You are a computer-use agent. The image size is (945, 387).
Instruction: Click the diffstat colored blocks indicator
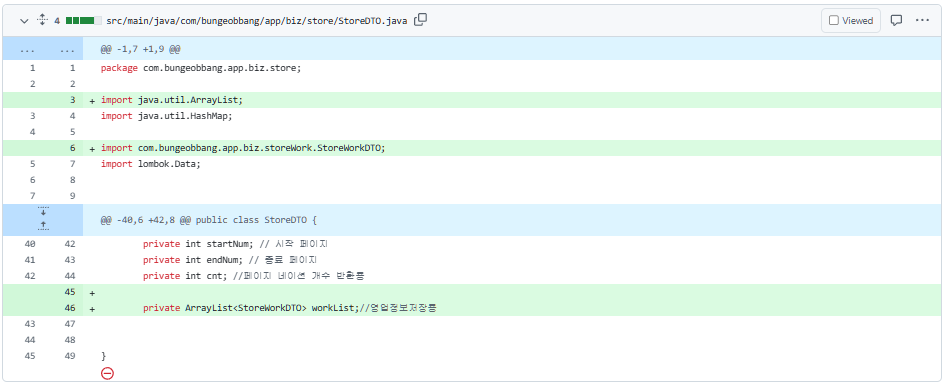pos(83,20)
